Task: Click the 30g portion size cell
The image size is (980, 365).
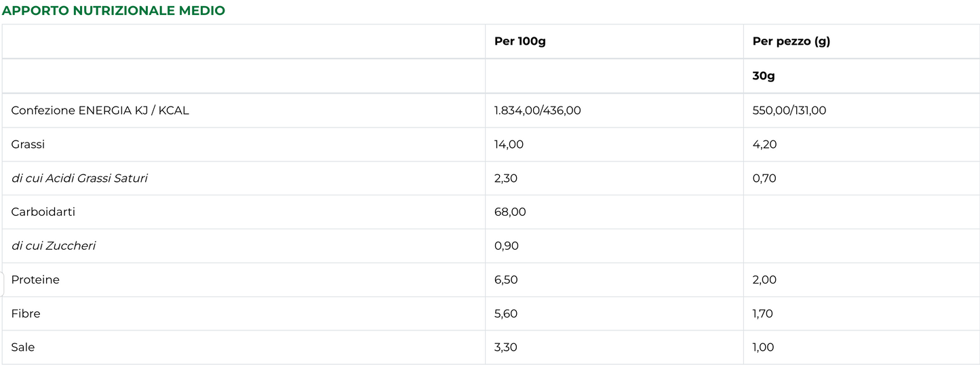Action: click(x=764, y=76)
